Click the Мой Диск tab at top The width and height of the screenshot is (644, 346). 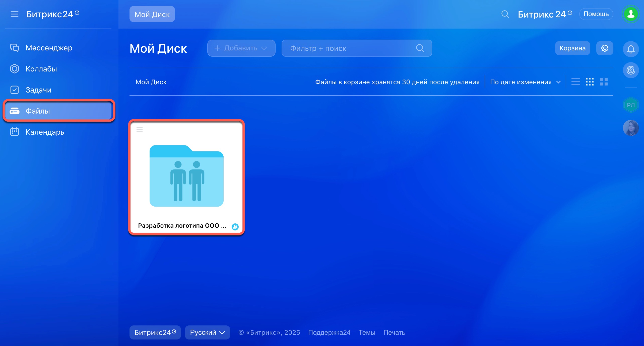pyautogui.click(x=152, y=14)
